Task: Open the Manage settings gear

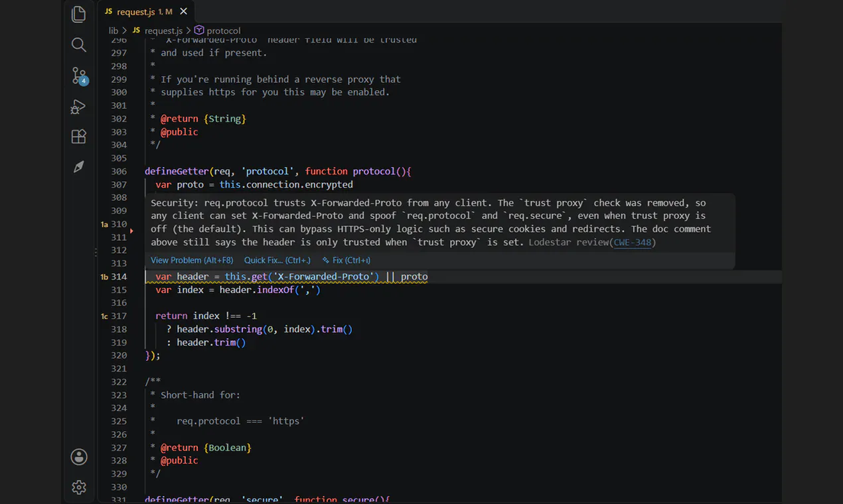Action: point(79,487)
